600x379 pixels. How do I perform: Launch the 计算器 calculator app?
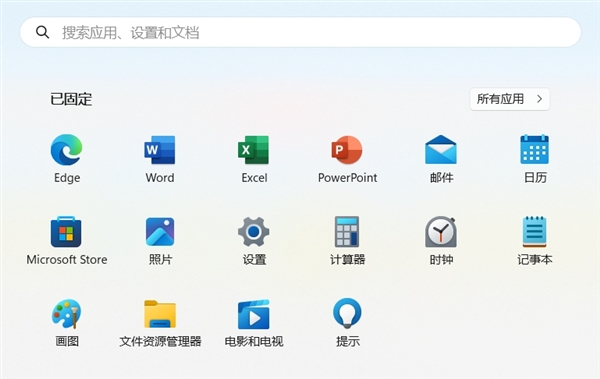pyautogui.click(x=347, y=232)
